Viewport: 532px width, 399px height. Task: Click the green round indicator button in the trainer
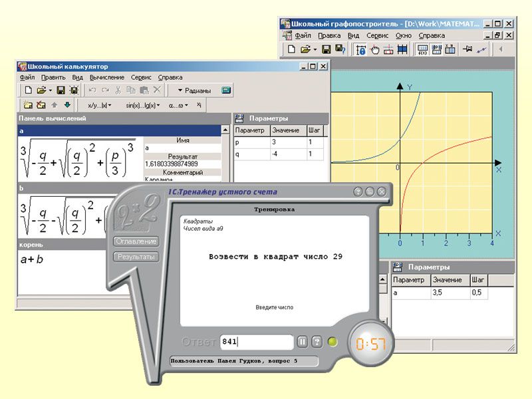(333, 342)
